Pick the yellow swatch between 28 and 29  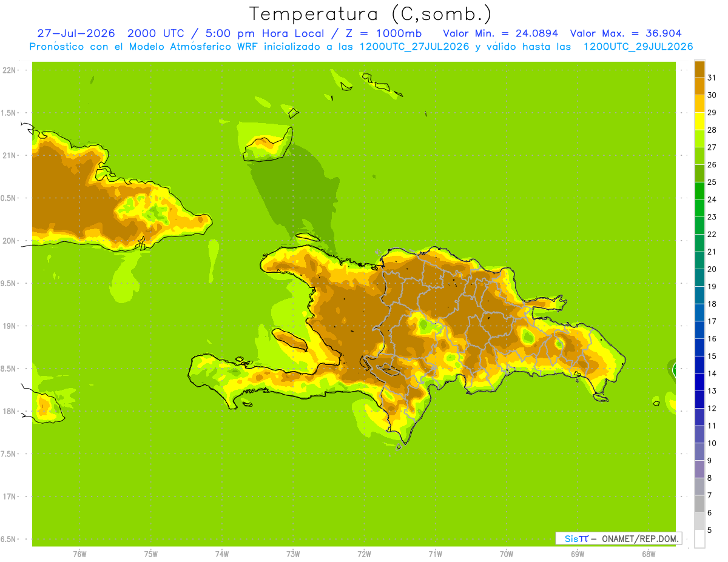(x=699, y=121)
